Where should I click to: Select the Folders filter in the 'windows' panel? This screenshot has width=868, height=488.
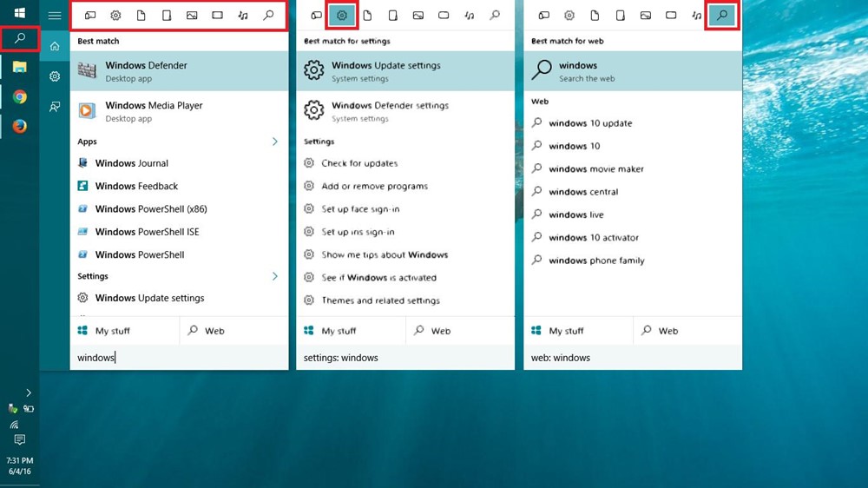[x=166, y=16]
